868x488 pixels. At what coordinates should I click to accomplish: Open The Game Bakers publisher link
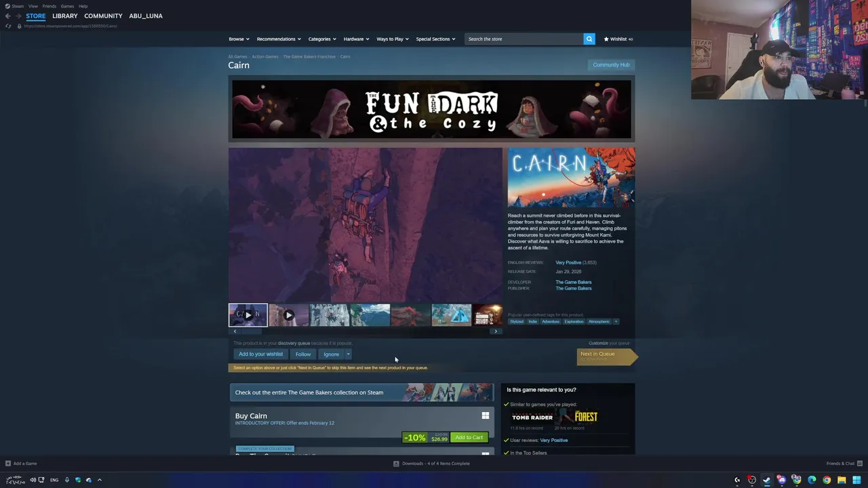point(574,288)
